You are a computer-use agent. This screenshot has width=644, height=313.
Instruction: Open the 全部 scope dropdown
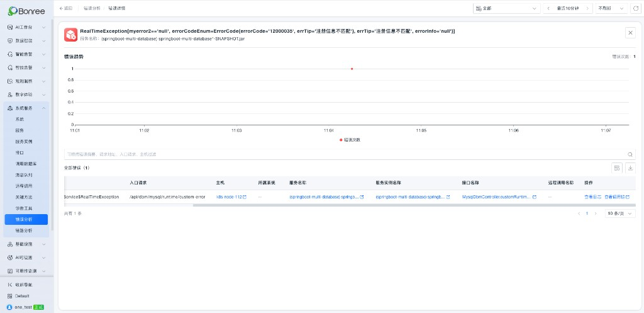(506, 8)
